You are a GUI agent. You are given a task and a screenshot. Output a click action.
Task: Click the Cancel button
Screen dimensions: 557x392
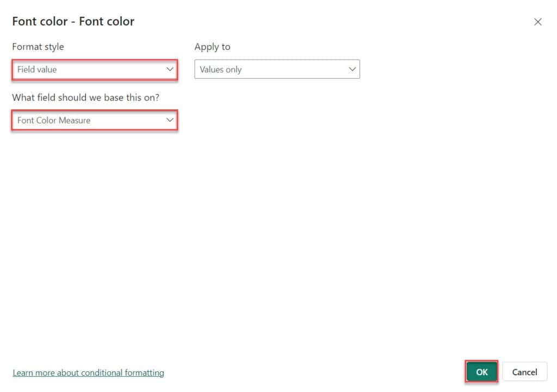tap(524, 372)
